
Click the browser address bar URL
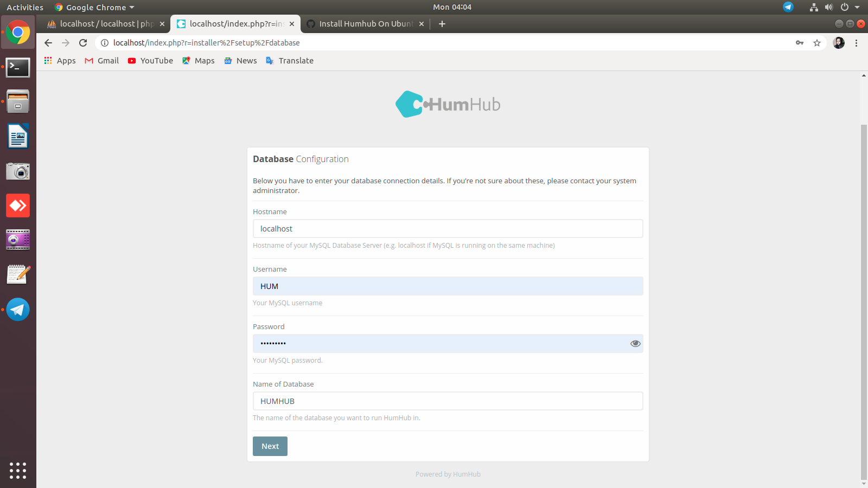coord(206,43)
